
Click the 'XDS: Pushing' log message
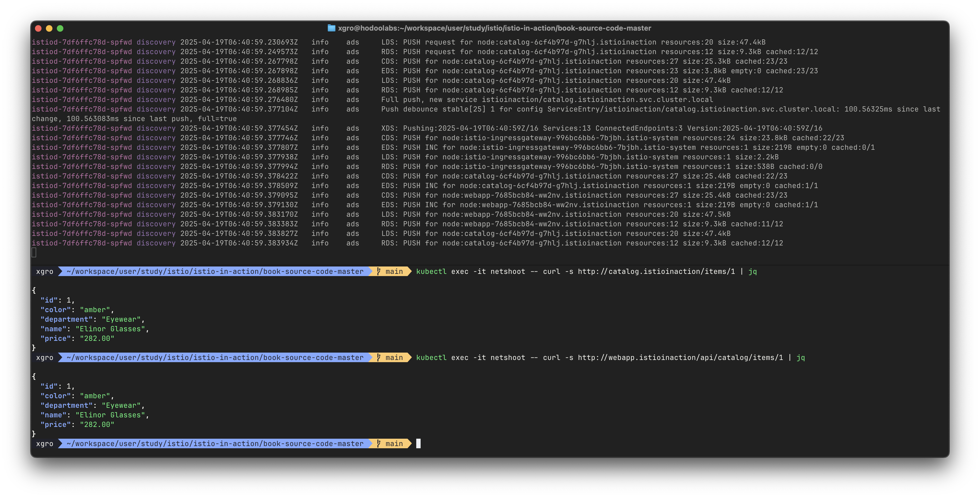point(602,128)
